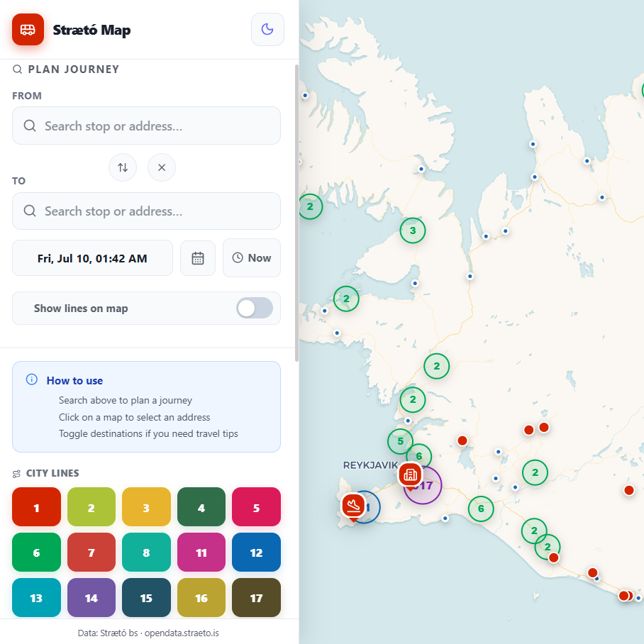Open the green cluster labeled 5
Viewport: 644px width, 644px height.
coord(400,441)
